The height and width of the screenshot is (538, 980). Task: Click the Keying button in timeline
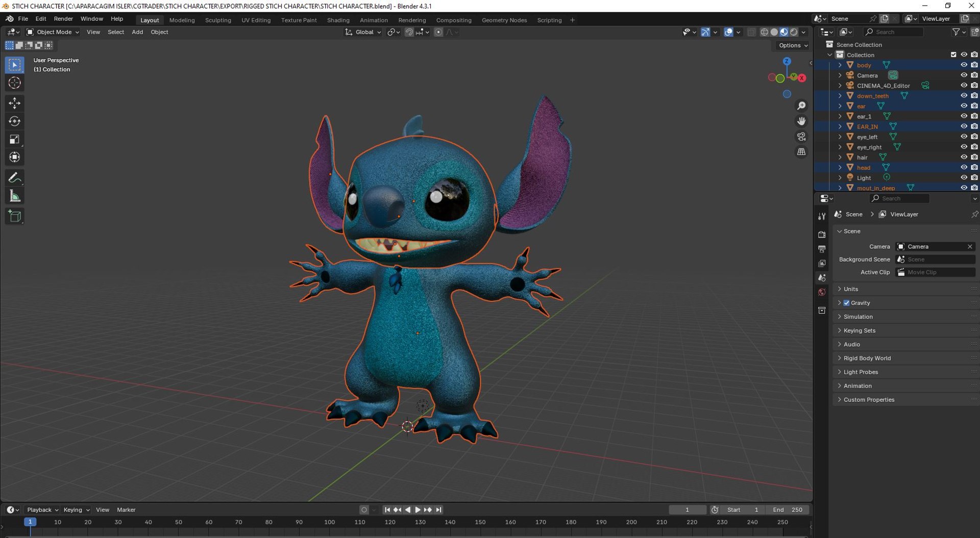pos(76,510)
